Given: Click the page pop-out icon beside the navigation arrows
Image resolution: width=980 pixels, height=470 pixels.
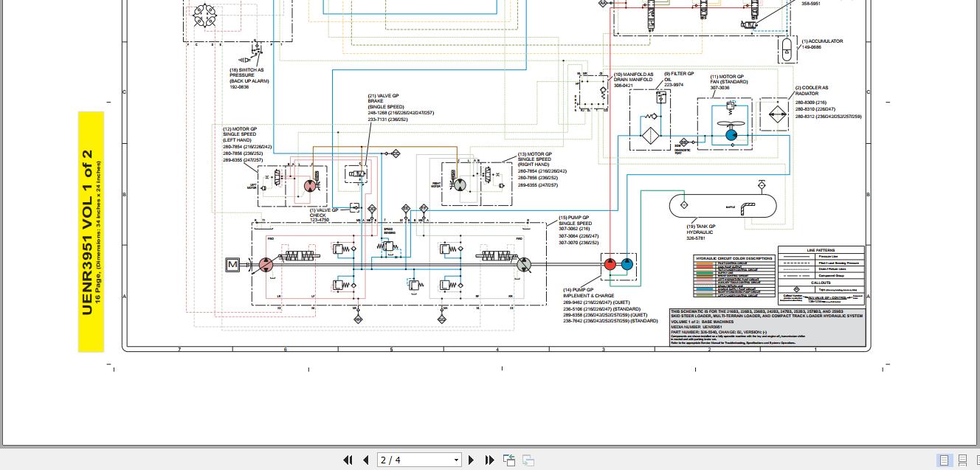Looking at the screenshot, I should coord(509,460).
